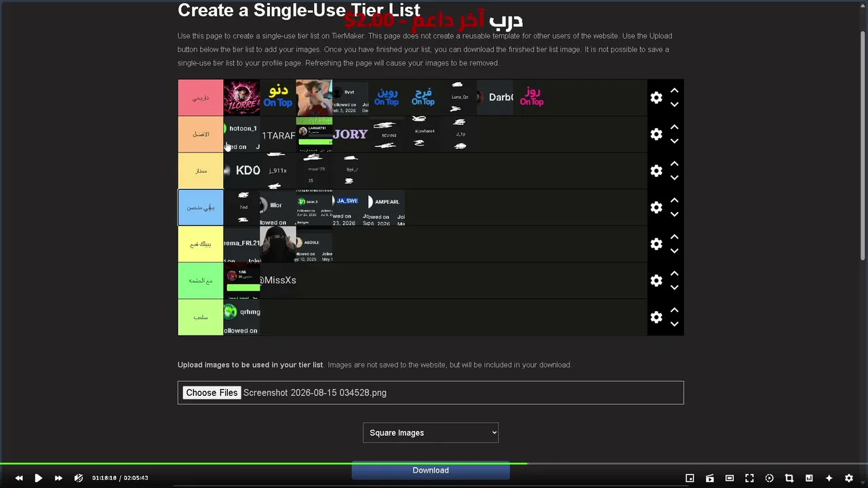Open player settings gear at bottom right
The height and width of the screenshot is (488, 868).
coord(849,478)
